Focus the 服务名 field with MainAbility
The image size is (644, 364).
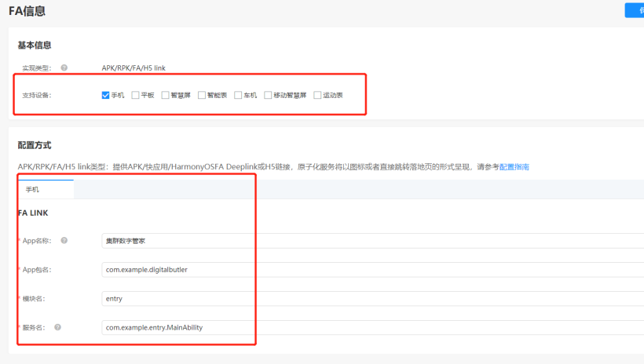point(369,327)
